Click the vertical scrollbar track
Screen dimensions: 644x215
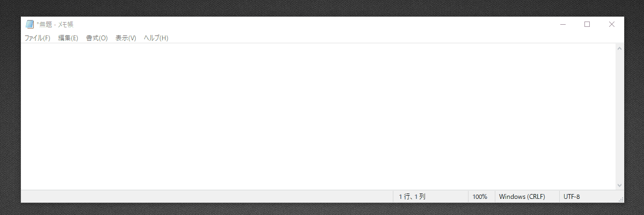[619, 116]
